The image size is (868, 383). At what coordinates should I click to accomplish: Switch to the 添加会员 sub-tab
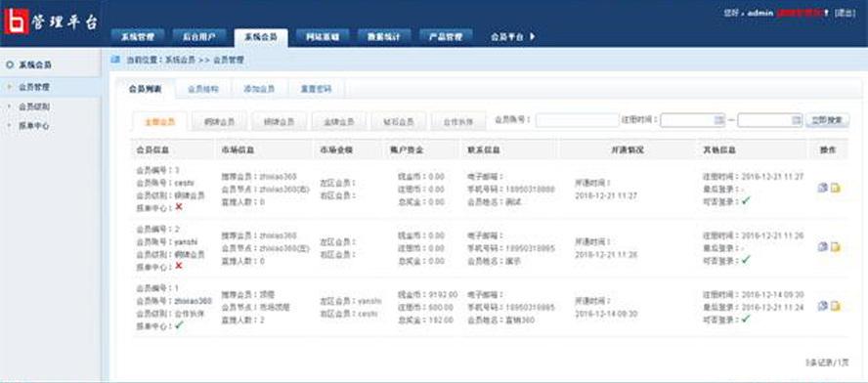coord(260,89)
